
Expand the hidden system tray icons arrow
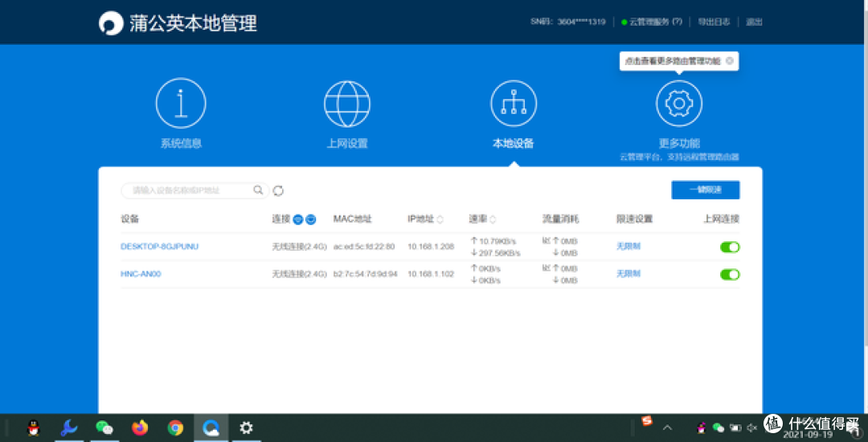[x=668, y=427]
